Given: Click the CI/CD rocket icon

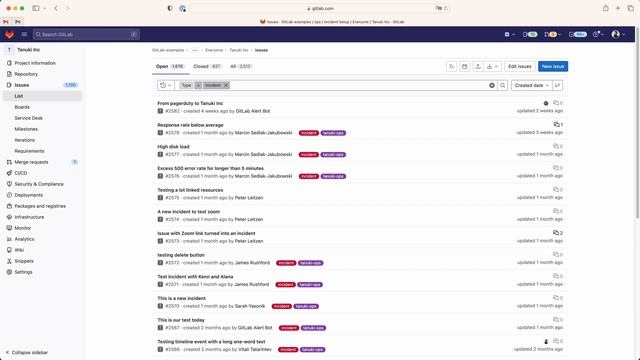Looking at the screenshot, I should click(9, 173).
